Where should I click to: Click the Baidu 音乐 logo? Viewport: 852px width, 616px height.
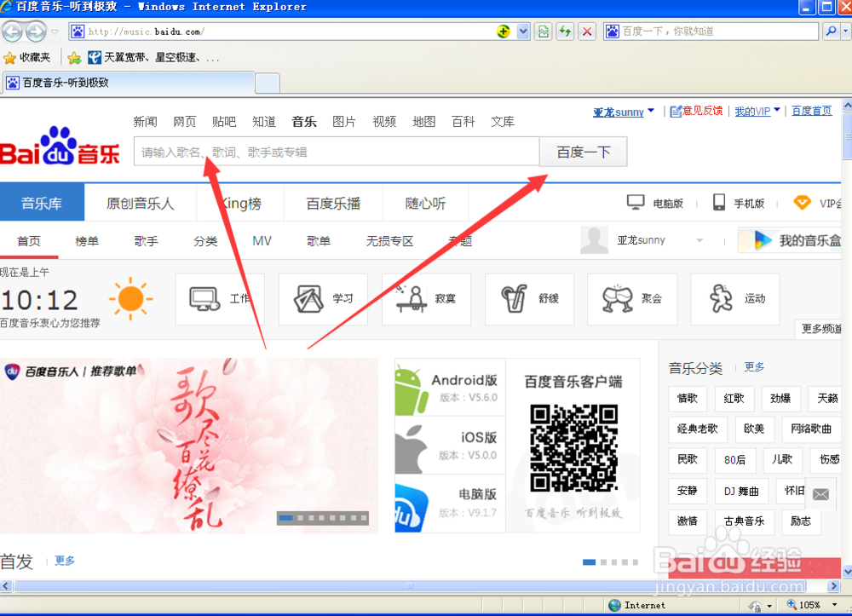[x=60, y=146]
